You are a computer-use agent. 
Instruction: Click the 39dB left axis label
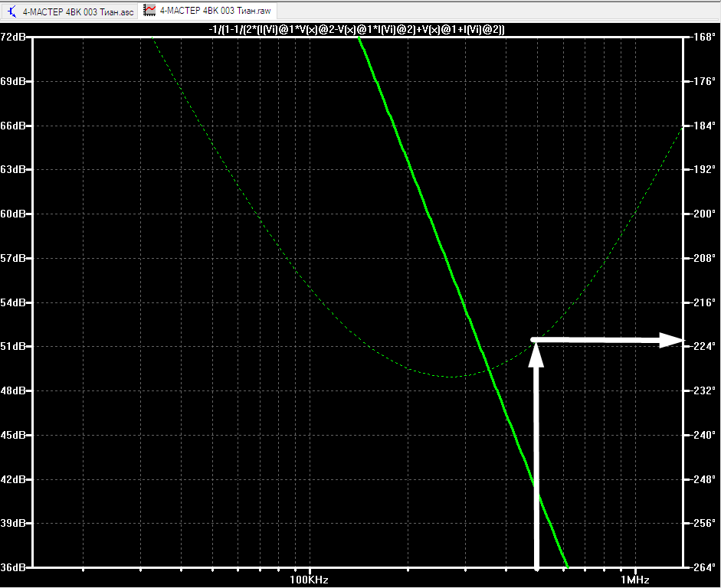pos(13,523)
